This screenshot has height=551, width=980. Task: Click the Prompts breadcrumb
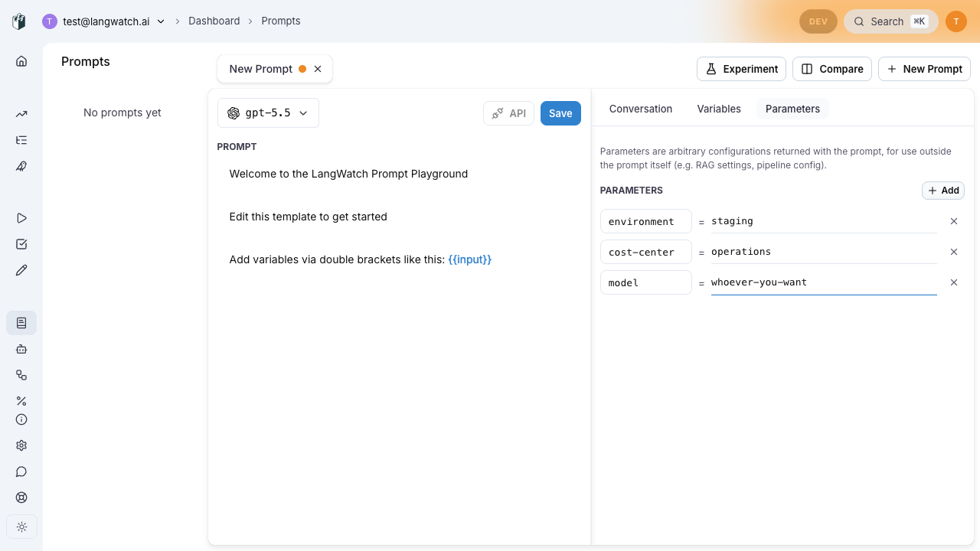click(x=281, y=21)
